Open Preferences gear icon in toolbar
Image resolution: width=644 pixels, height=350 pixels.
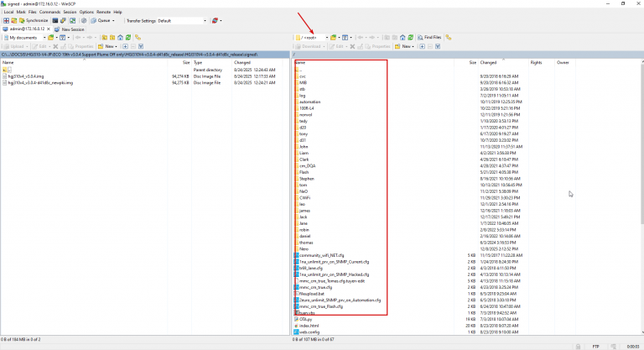pyautogui.click(x=84, y=21)
